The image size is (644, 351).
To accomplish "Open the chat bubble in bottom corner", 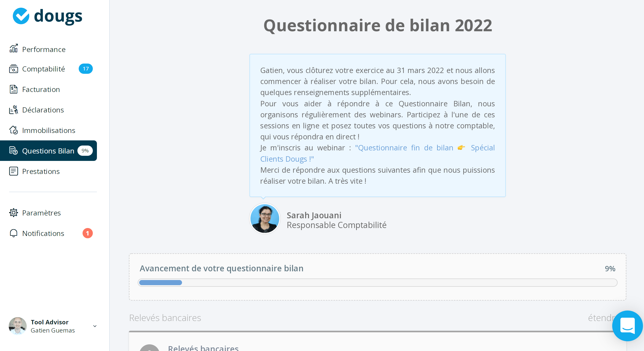I will 627,326.
